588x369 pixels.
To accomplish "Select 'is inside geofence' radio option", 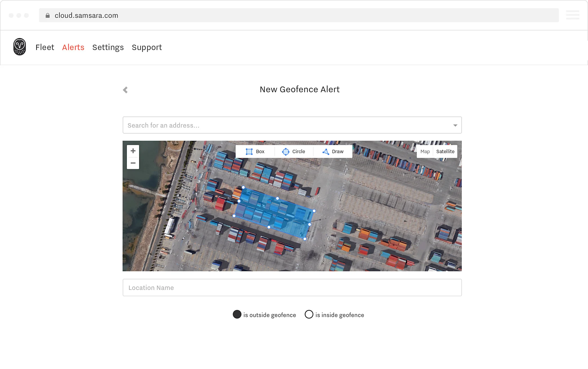I will 309,314.
